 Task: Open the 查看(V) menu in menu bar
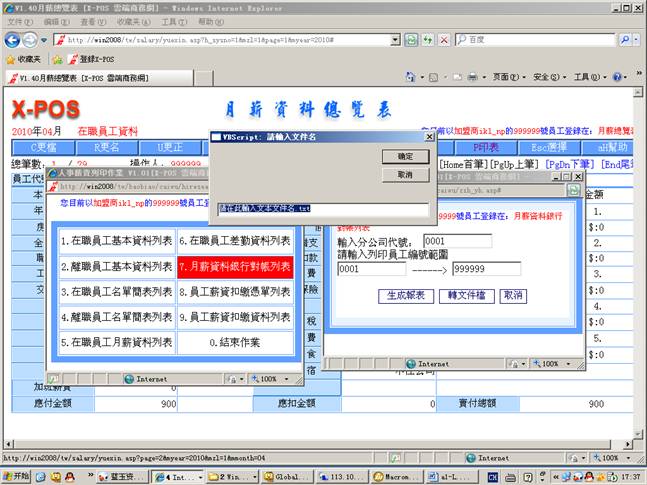[94, 21]
